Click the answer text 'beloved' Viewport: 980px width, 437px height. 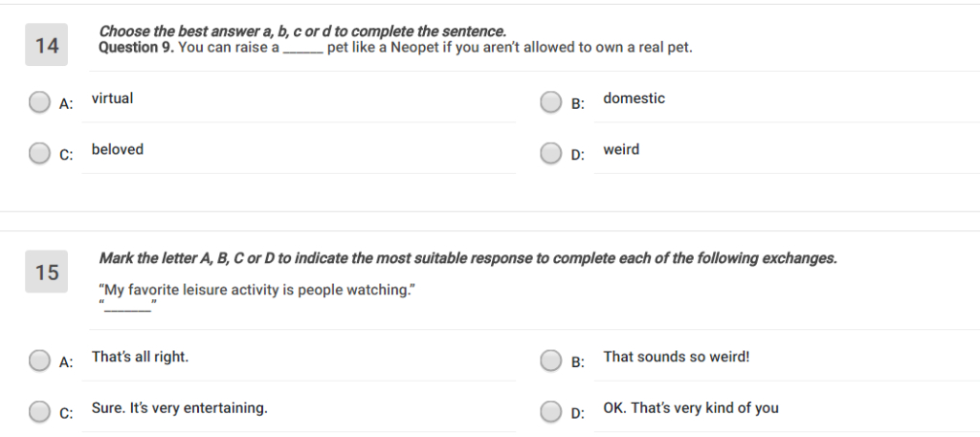point(117,149)
